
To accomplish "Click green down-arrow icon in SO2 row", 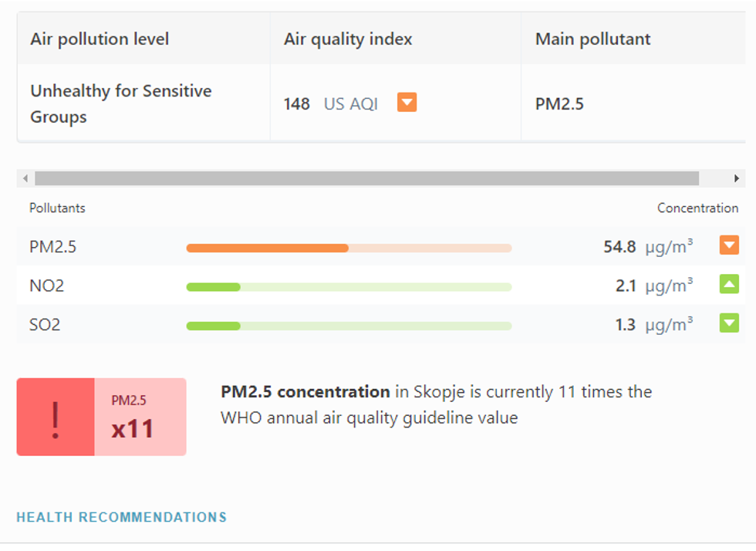I will click(729, 323).
